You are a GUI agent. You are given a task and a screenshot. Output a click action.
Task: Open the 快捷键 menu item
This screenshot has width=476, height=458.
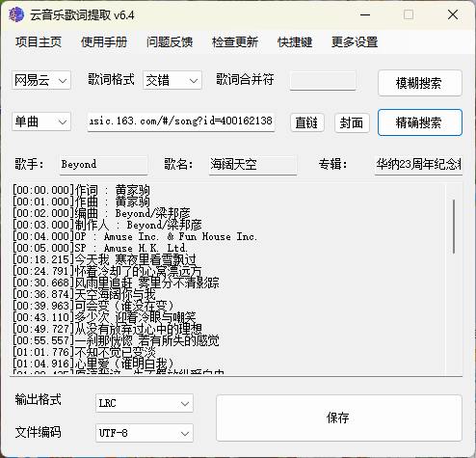[x=295, y=42]
